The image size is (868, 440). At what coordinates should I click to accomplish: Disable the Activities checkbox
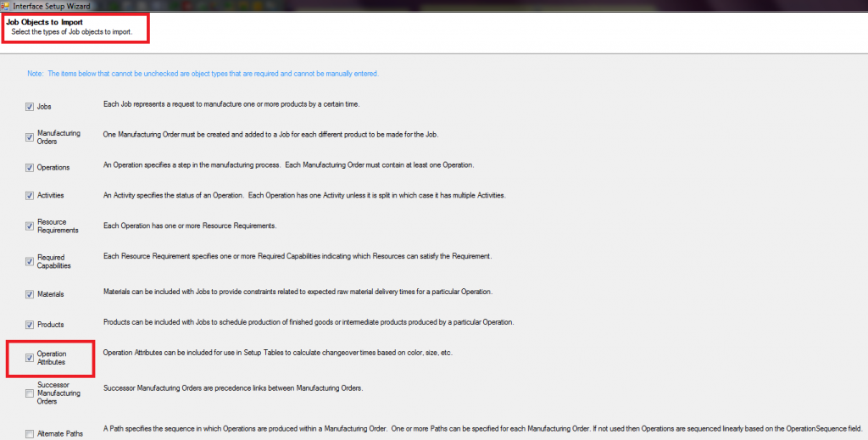coord(30,196)
